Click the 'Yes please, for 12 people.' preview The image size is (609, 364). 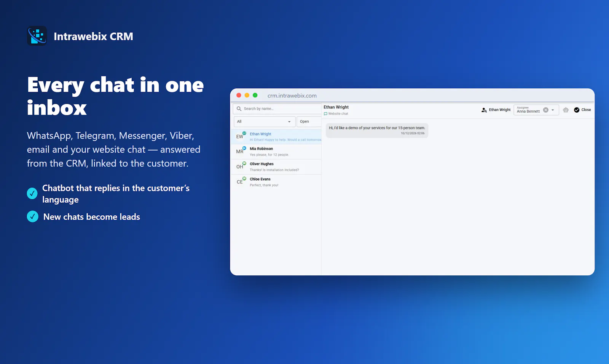point(269,155)
